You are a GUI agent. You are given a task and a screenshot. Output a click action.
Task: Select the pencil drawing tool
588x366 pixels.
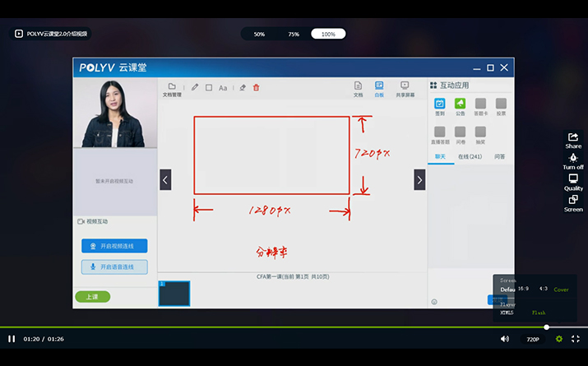[195, 87]
